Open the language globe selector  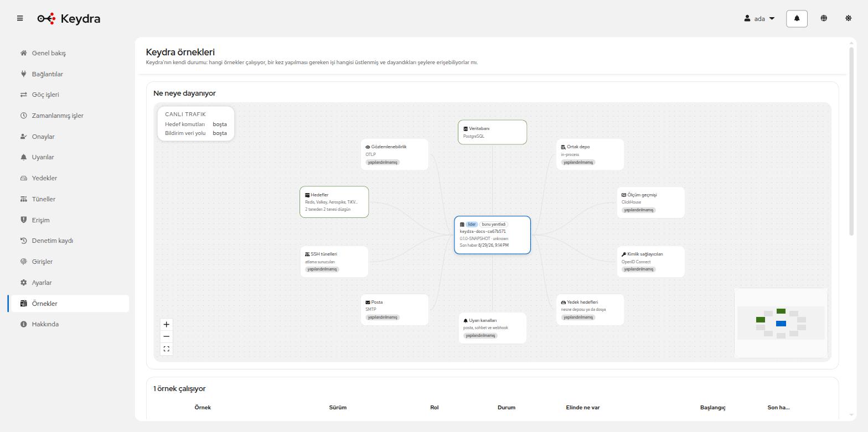pos(824,18)
